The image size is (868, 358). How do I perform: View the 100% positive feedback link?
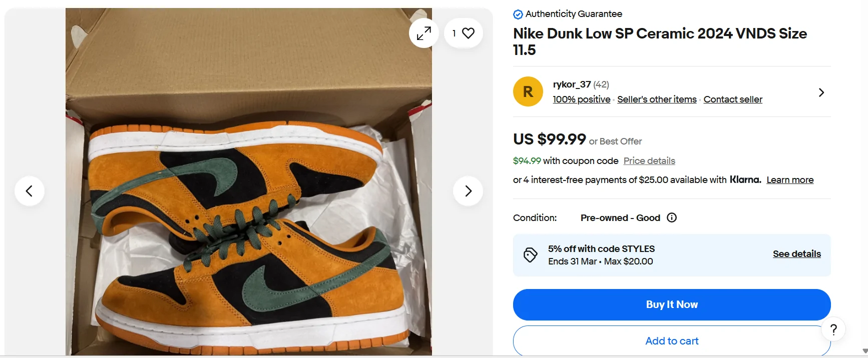coord(581,99)
